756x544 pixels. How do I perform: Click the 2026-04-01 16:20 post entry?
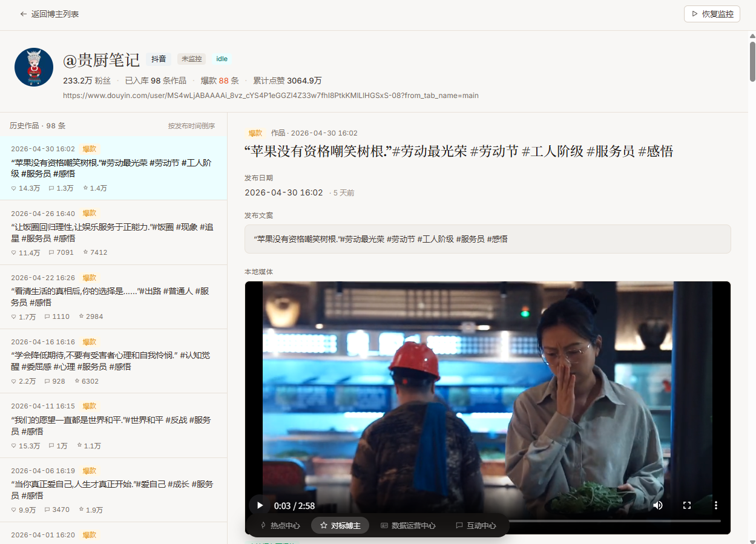[114, 533]
